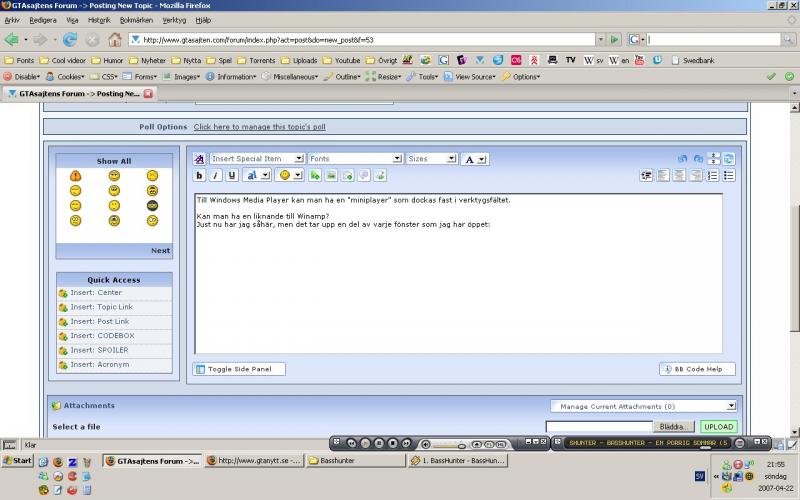Click the redo icon in the editor

(x=698, y=159)
